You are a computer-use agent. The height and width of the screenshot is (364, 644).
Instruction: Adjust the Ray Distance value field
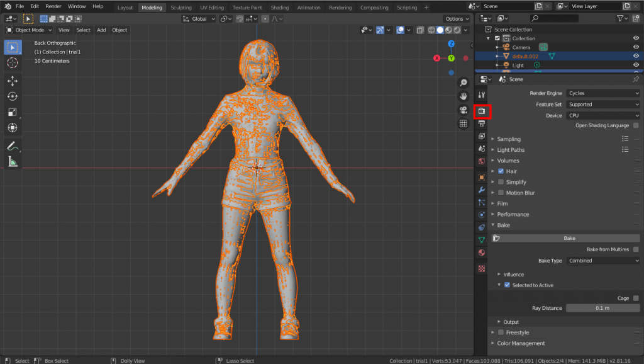coord(602,308)
